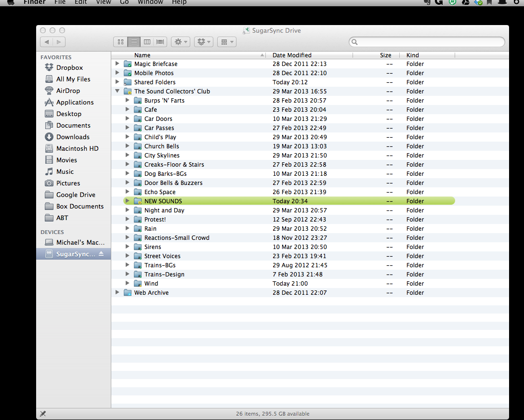The image size is (524, 420).
Task: Open AirDrop from the sidebar
Action: (x=68, y=91)
